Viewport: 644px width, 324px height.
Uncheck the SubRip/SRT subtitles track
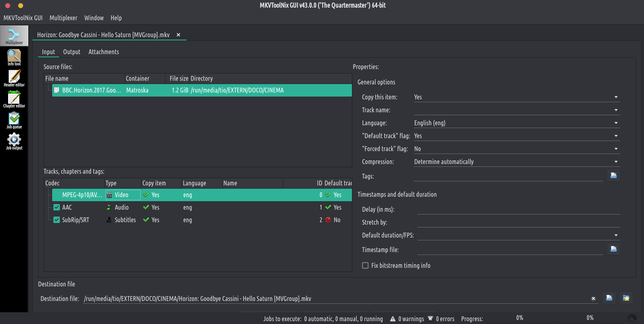pyautogui.click(x=57, y=220)
